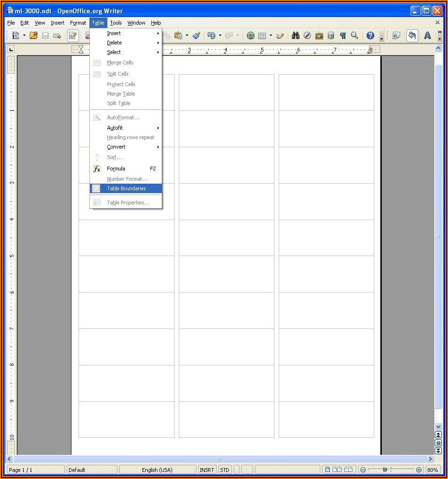This screenshot has width=448, height=479.
Task: Click the Find & Replace binoculars icon
Action: pos(295,35)
